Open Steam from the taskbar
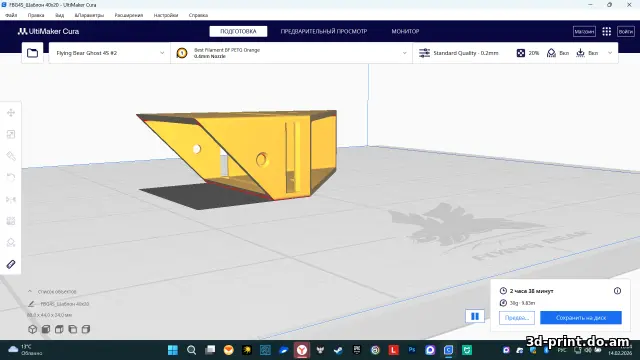The height and width of the screenshot is (360, 640). [x=338, y=350]
